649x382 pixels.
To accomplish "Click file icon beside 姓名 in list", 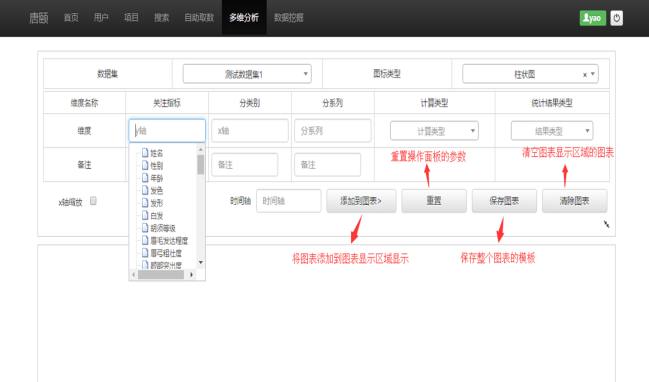I will pos(145,153).
